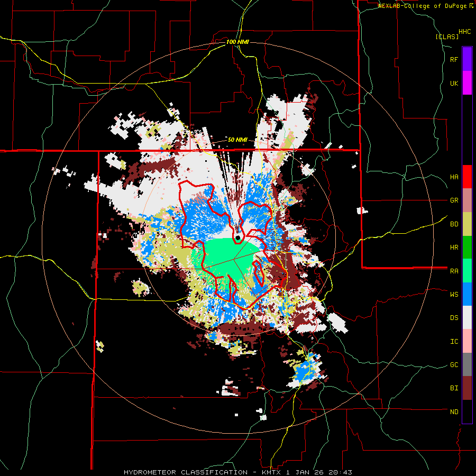
Task: Click the UK legend label
Action: coord(454,83)
